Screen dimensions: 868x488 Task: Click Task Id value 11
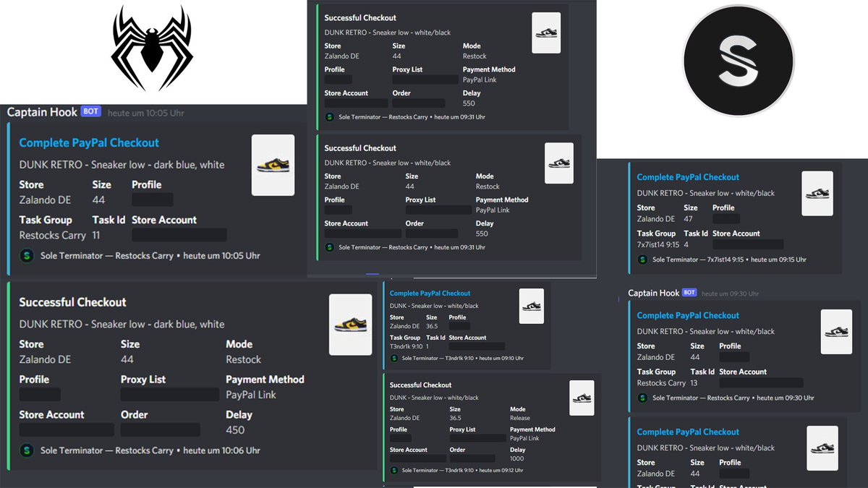(96, 236)
